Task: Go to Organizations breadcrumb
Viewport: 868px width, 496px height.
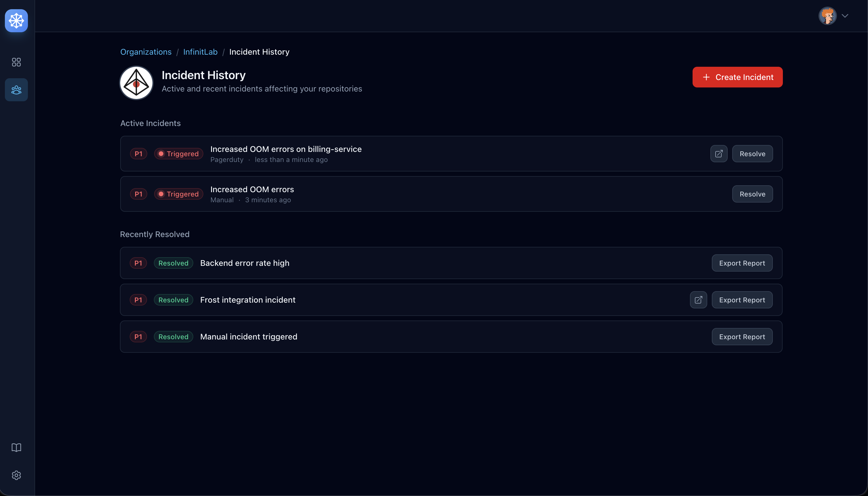Action: [x=146, y=52]
